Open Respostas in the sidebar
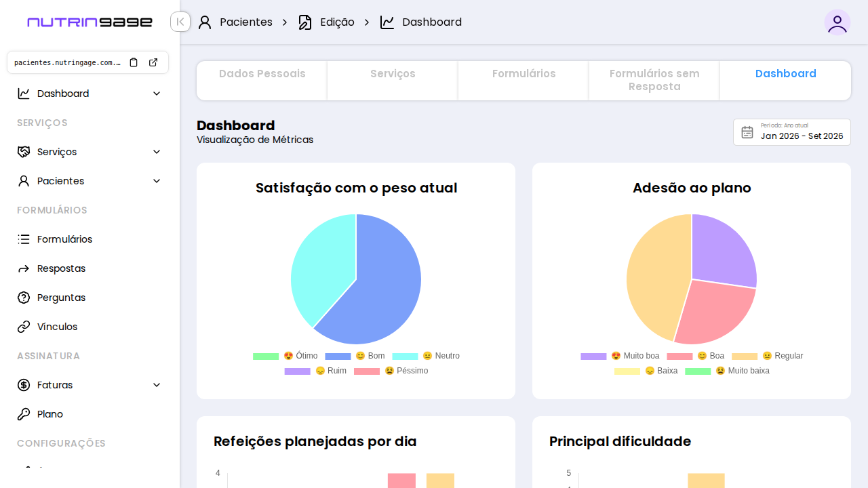 click(90, 268)
